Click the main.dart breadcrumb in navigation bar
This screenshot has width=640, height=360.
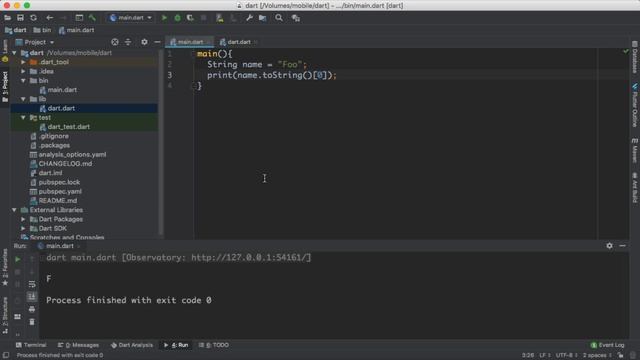[x=76, y=30]
